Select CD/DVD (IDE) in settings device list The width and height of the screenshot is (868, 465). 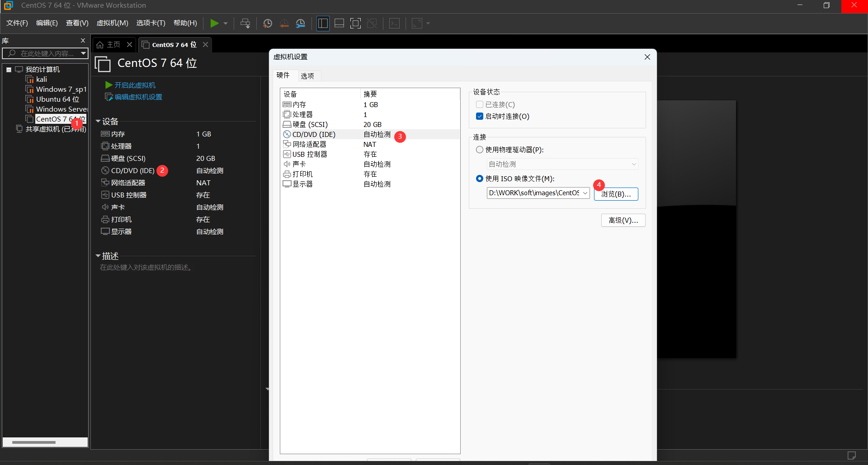370,134
